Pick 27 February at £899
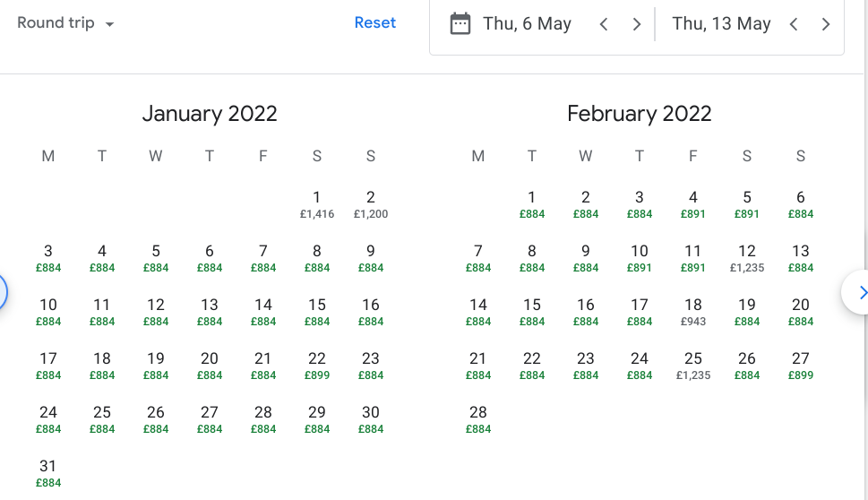Image resolution: width=868 pixels, height=500 pixels. click(801, 366)
